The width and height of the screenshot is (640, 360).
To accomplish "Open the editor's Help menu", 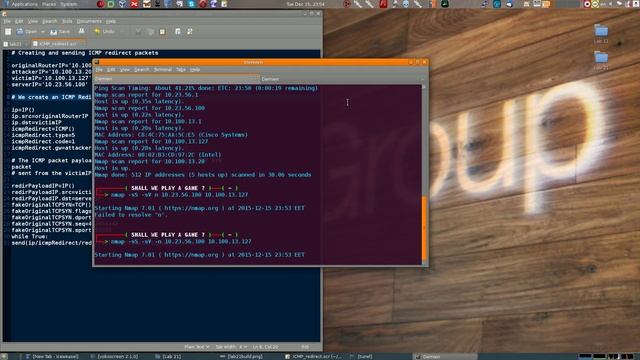I will pyautogui.click(x=111, y=21).
